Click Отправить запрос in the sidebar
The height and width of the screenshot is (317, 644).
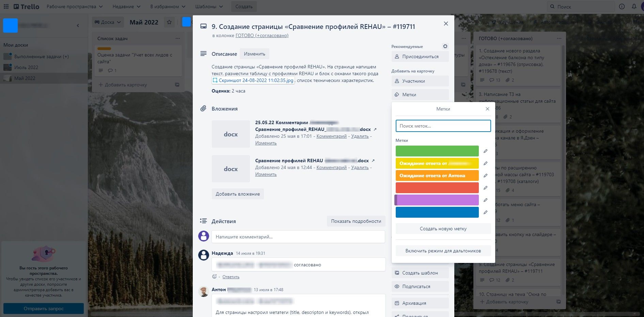(44, 308)
